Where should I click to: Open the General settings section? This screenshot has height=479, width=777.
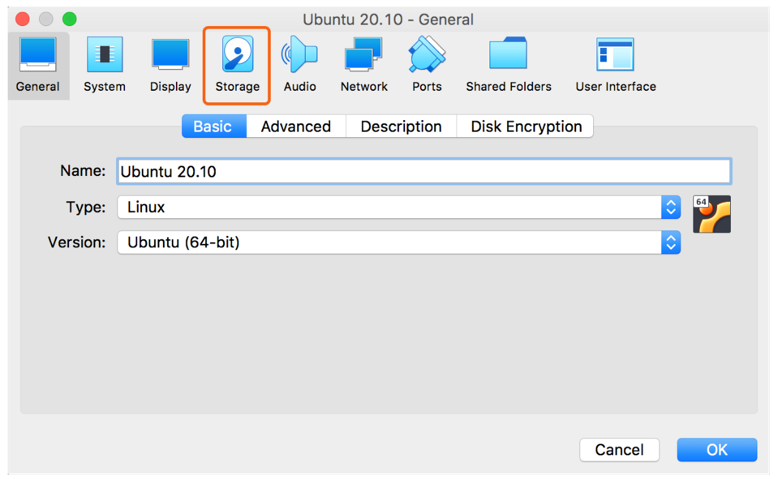38,65
